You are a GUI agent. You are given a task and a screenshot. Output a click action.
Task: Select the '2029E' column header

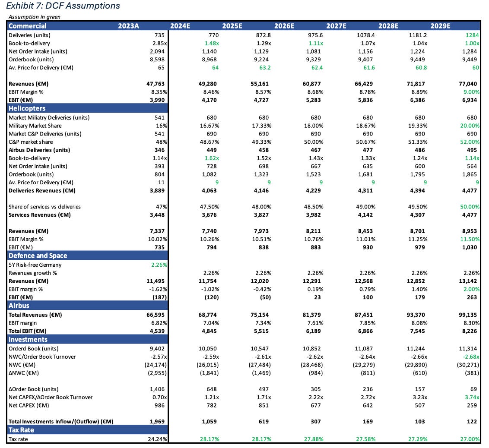click(441, 26)
